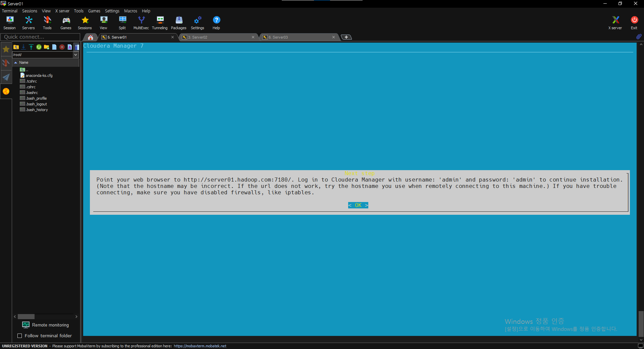Open the Split terminal toolbar icon
The height and width of the screenshot is (349, 644).
122,23
